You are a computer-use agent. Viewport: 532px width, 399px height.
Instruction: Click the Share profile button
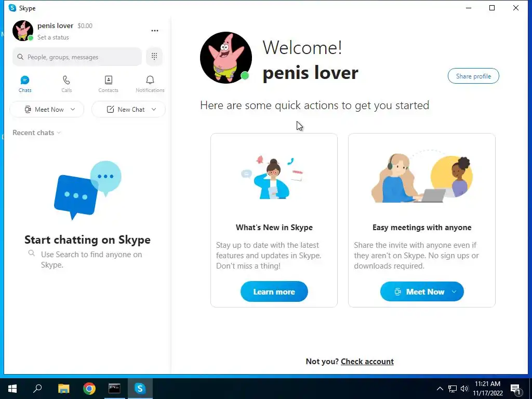473,76
